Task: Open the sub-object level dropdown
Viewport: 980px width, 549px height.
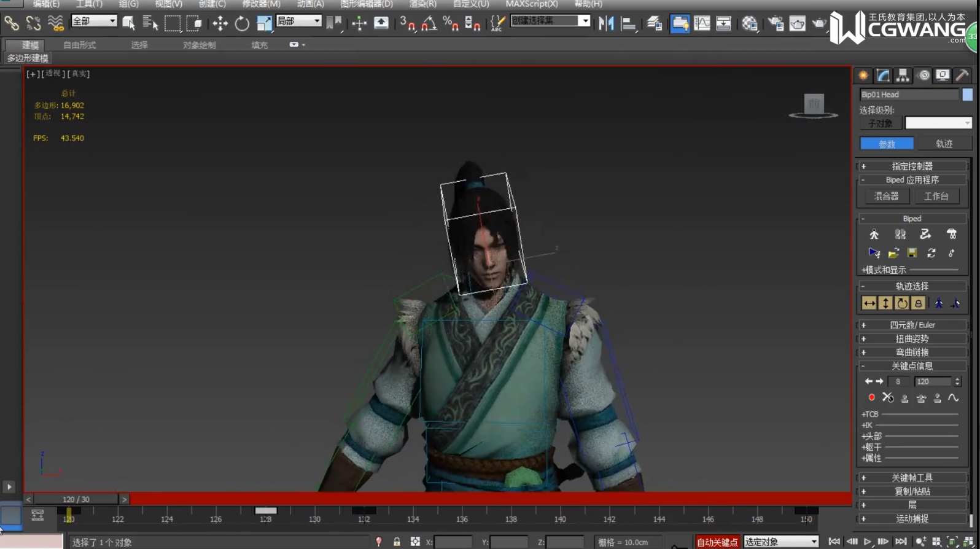Action: pos(938,123)
